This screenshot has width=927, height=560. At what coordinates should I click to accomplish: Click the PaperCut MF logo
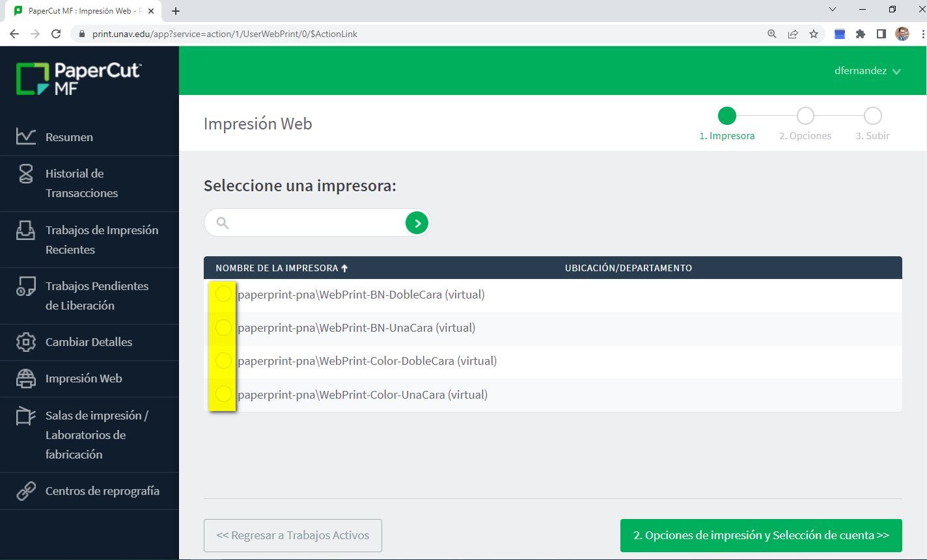click(x=79, y=79)
